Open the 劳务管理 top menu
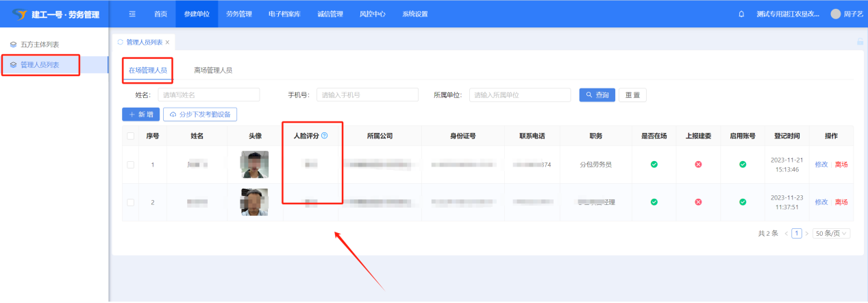Viewport: 868px width, 303px height. pos(239,14)
